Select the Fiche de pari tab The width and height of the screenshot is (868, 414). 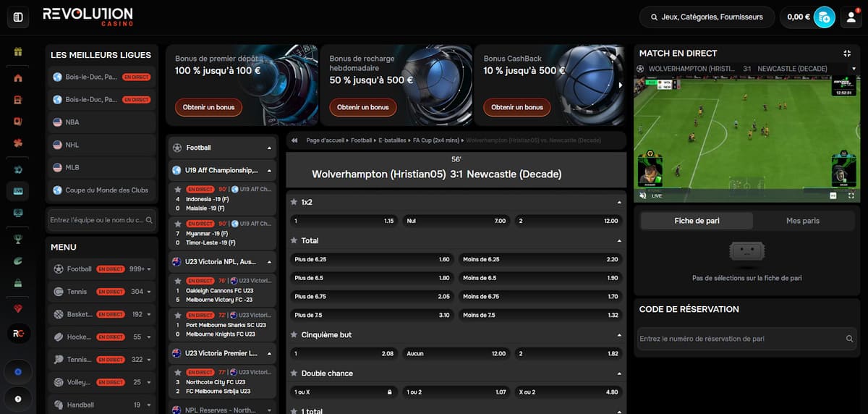coord(696,221)
